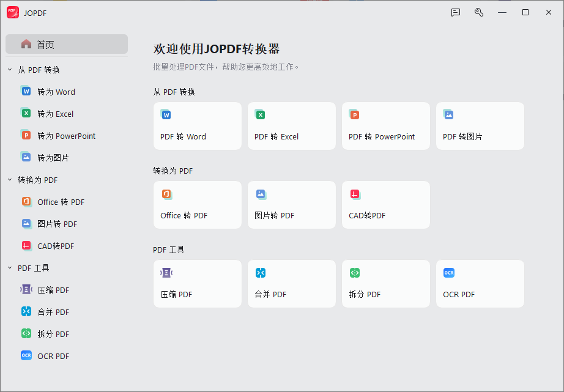Screen dimensions: 564x392
Task: Choose CAD转PDF label in sidebar
Action: coord(56,246)
